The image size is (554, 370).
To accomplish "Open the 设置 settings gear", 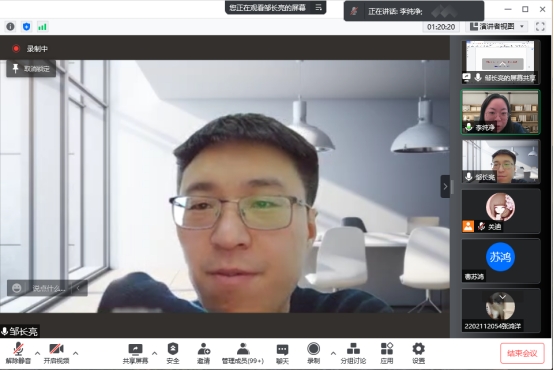I will [418, 353].
